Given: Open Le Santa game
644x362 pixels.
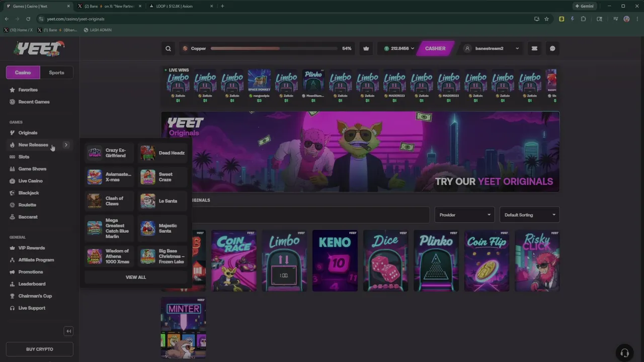Looking at the screenshot, I should pyautogui.click(x=163, y=201).
